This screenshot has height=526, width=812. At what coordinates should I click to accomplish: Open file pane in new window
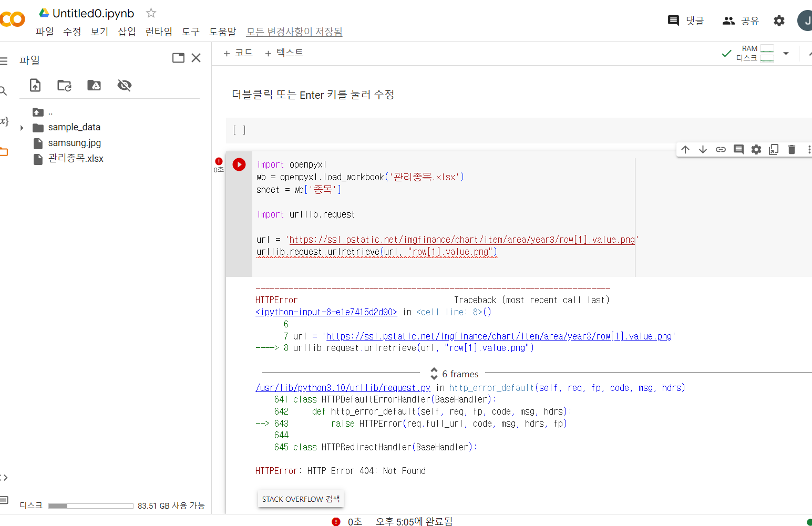tap(179, 58)
